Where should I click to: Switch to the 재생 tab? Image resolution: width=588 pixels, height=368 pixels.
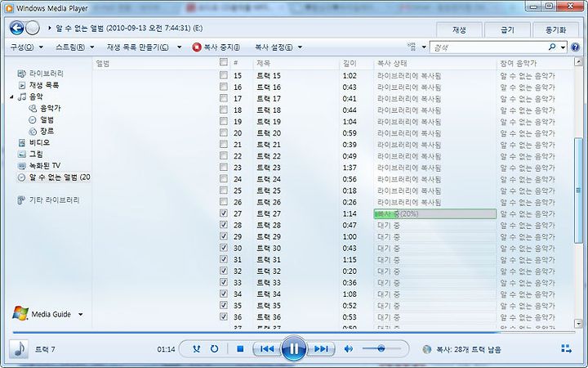tap(459, 30)
